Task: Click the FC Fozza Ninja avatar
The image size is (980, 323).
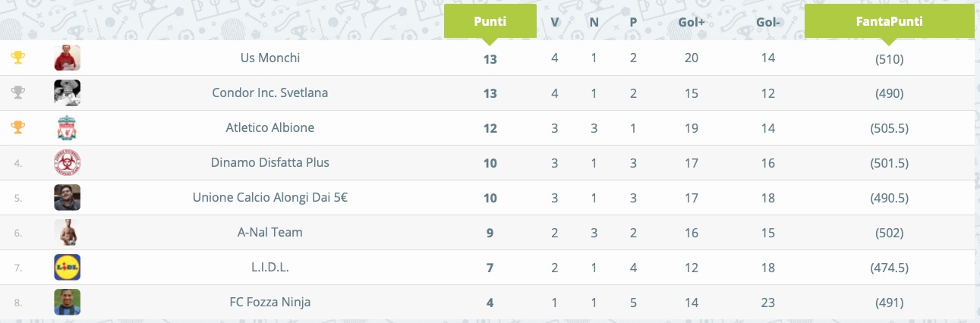Action: [x=68, y=302]
